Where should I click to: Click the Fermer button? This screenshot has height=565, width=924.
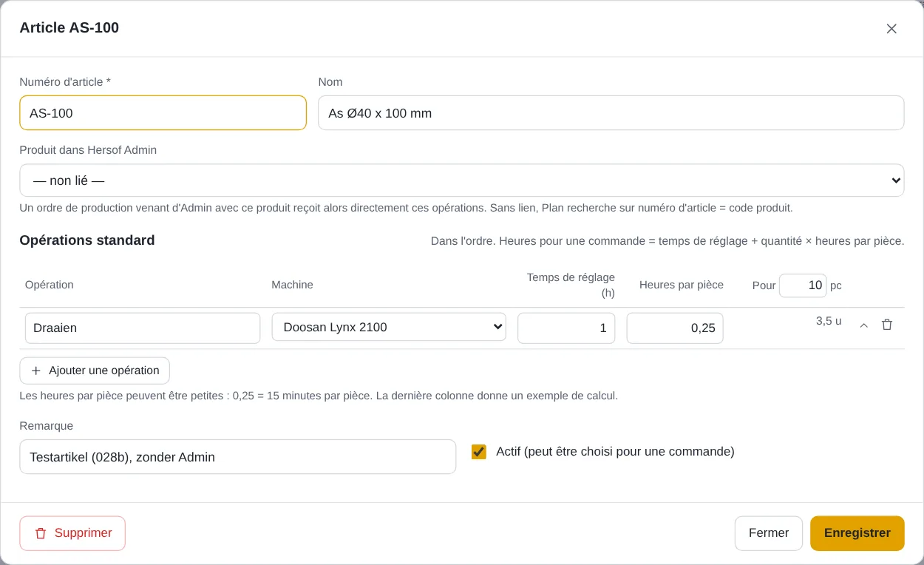[x=769, y=533]
